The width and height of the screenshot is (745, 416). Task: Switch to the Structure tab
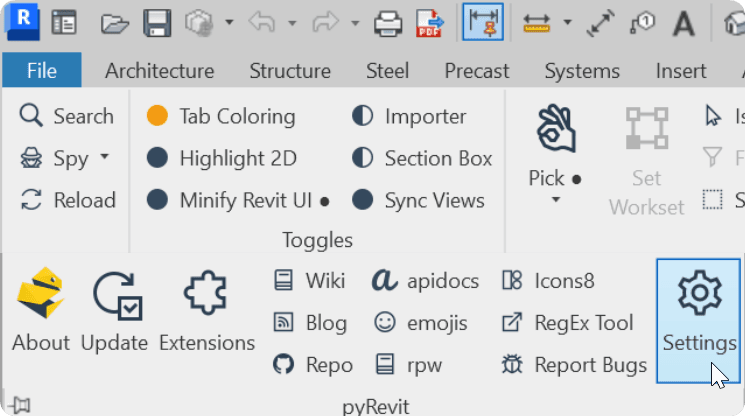(x=290, y=71)
